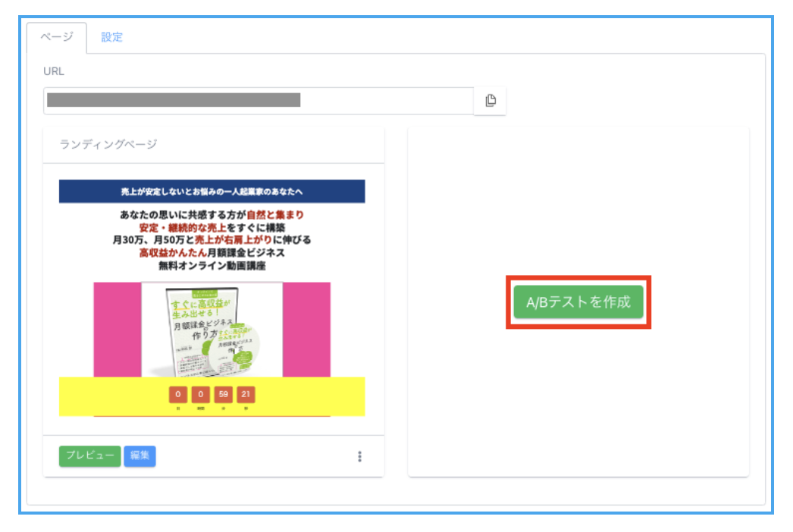This screenshot has width=793, height=532.
Task: Click the URL input field
Action: 258,101
